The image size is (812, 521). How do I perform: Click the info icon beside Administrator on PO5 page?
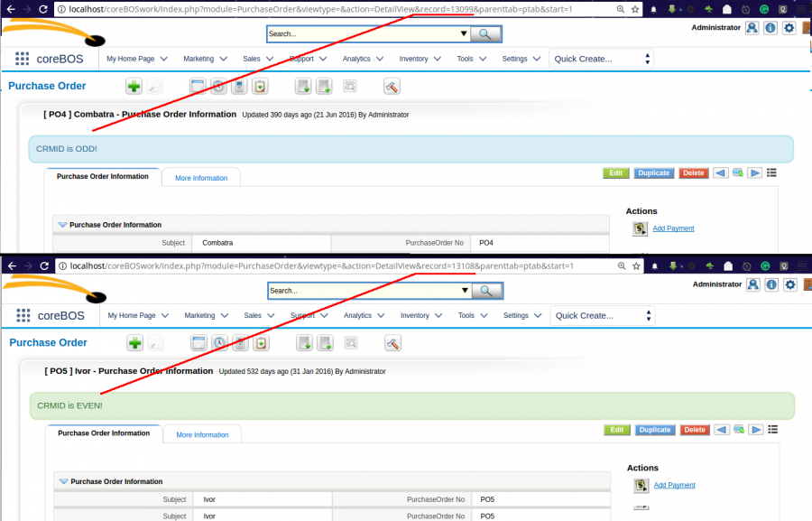click(771, 284)
